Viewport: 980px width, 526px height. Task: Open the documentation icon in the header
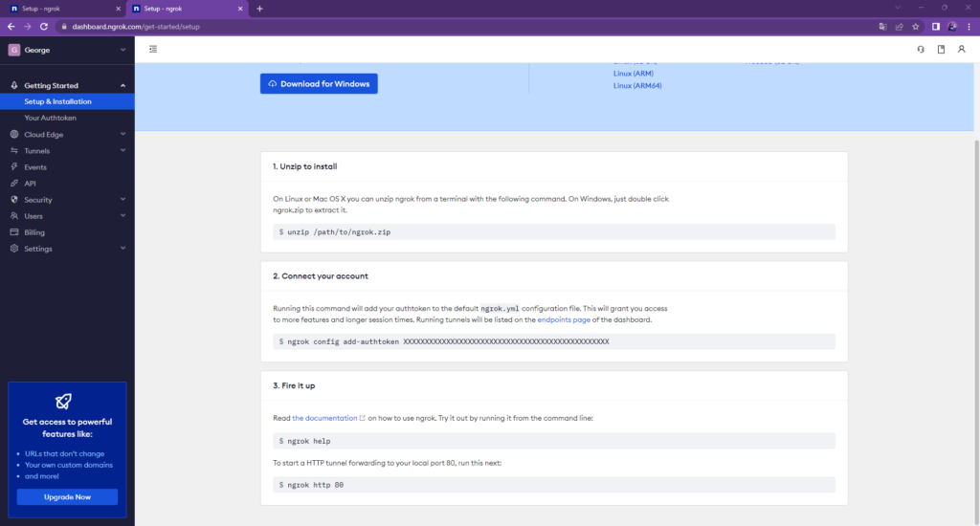(x=941, y=49)
